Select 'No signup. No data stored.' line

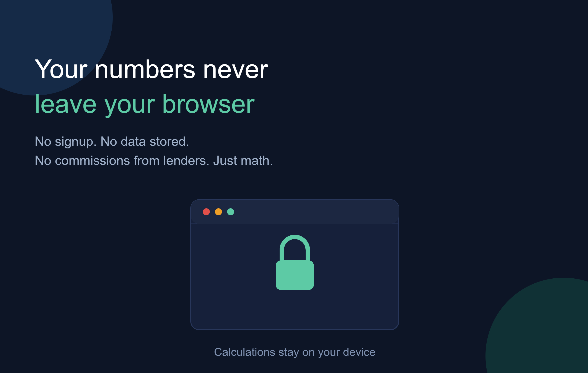pyautogui.click(x=112, y=141)
